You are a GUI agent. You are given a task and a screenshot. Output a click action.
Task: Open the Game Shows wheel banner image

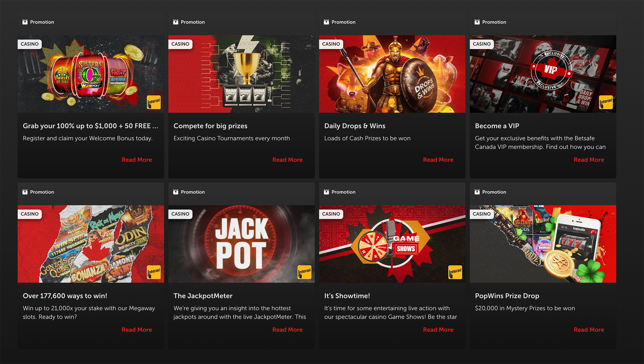pyautogui.click(x=392, y=244)
